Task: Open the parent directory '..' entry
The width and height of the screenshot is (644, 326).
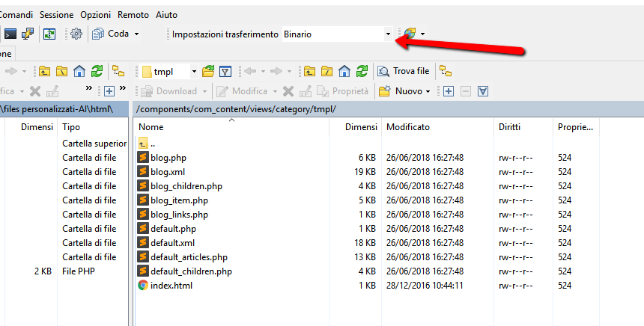Action: pos(152,144)
